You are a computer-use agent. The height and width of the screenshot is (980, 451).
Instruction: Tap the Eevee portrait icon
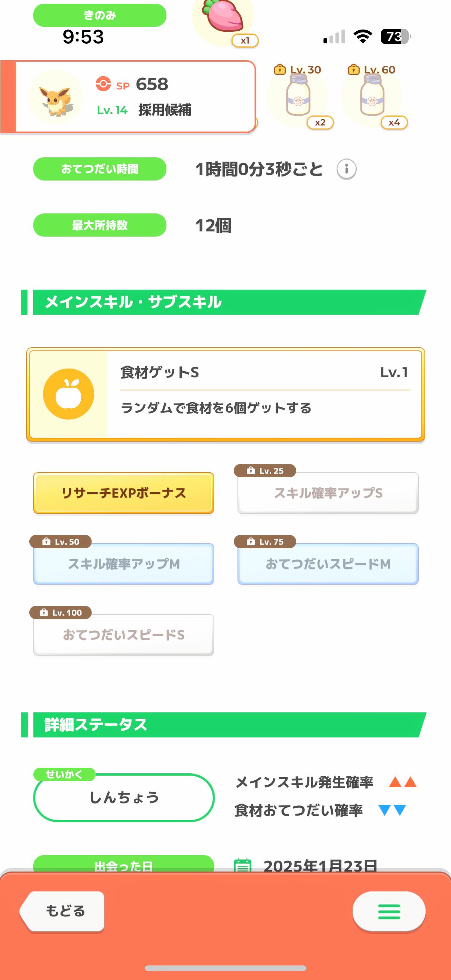(56, 97)
